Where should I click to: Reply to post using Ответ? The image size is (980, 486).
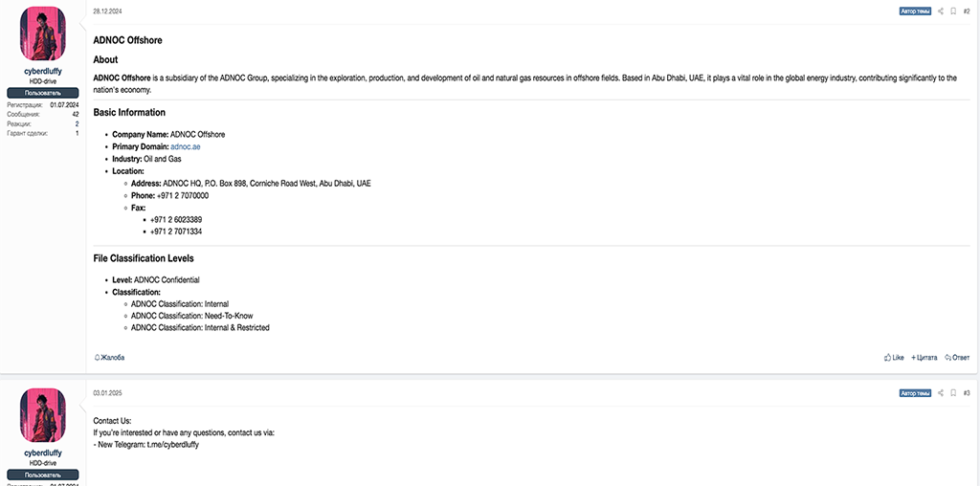point(957,357)
